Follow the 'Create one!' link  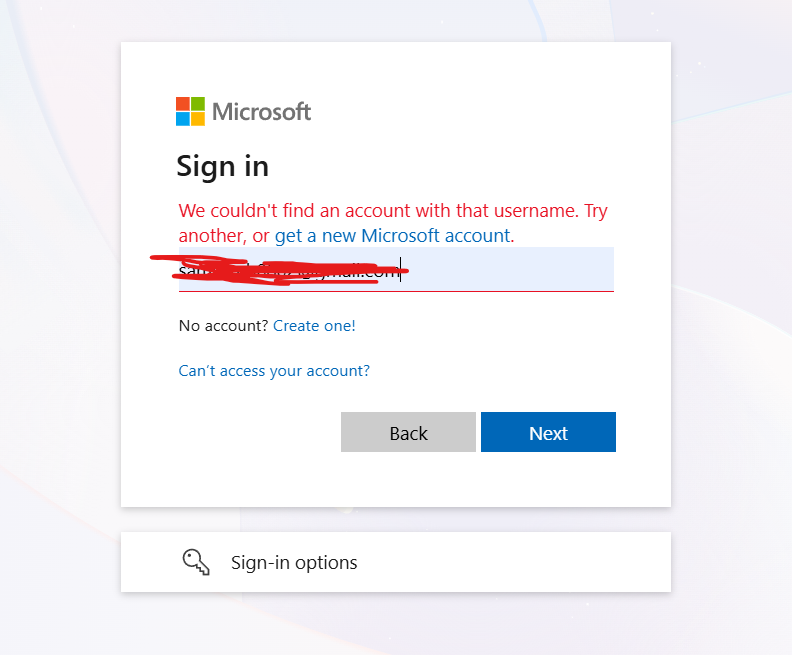(x=314, y=326)
